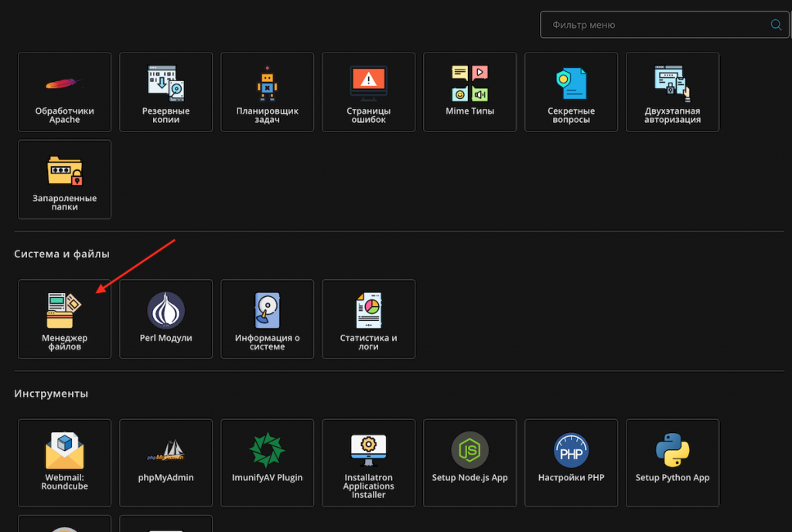This screenshot has width=792, height=532.
Task: Open Setup Node.js App
Action: tap(469, 459)
